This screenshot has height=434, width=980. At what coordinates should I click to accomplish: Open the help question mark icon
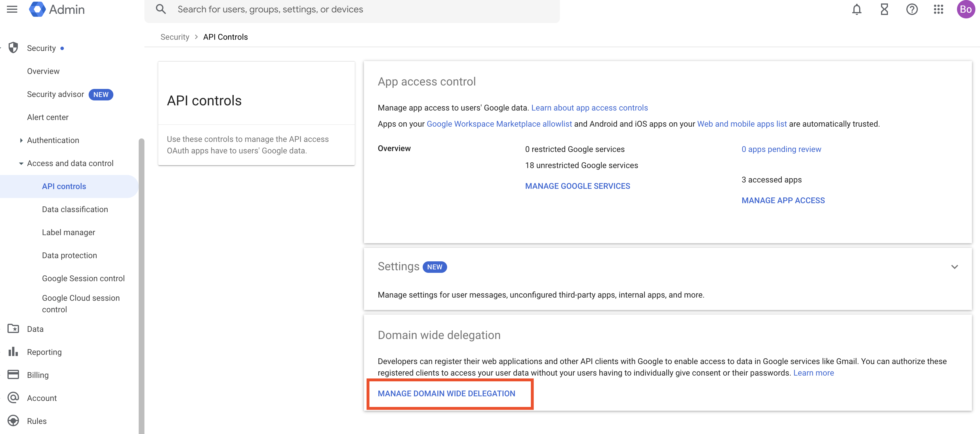[x=912, y=9]
